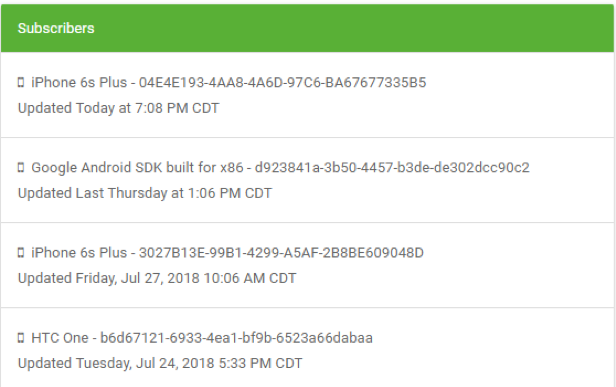The width and height of the screenshot is (616, 387).
Task: Click 'Updated Last Thursday at 1:06 PM CDT'
Action: [145, 193]
